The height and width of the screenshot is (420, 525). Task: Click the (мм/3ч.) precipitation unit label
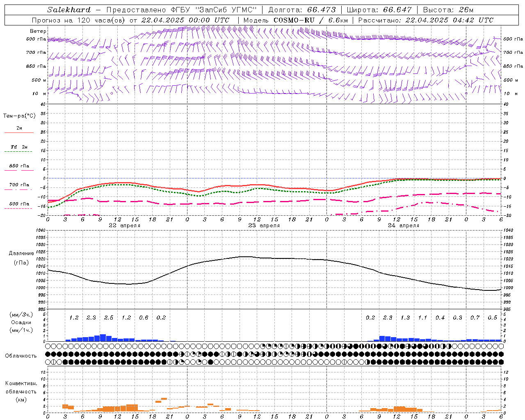pyautogui.click(x=21, y=315)
